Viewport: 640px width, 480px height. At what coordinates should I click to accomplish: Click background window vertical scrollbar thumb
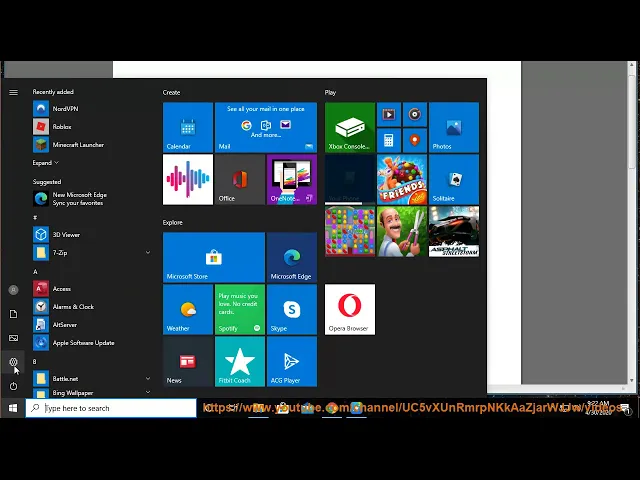click(x=631, y=121)
